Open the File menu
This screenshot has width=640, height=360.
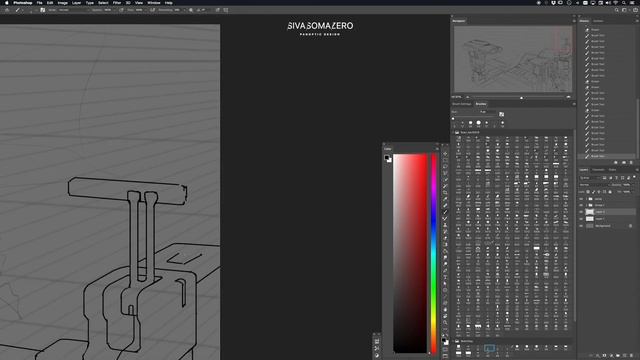(39, 3)
